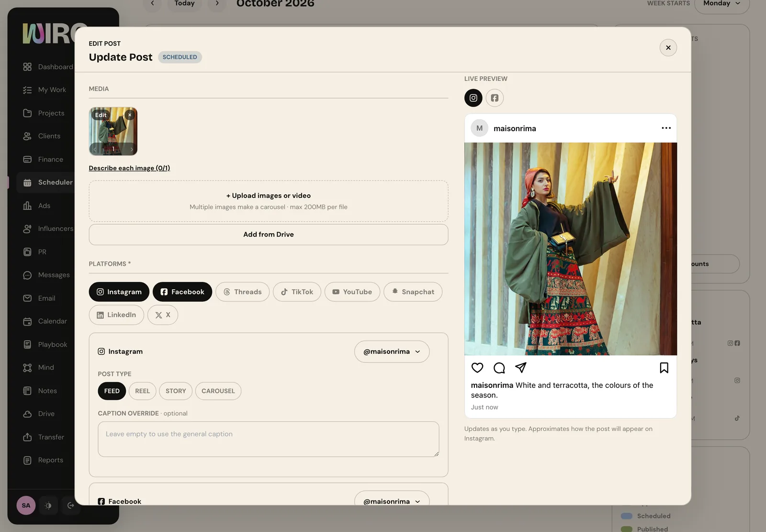Select CAROUSEL post type

(218, 391)
